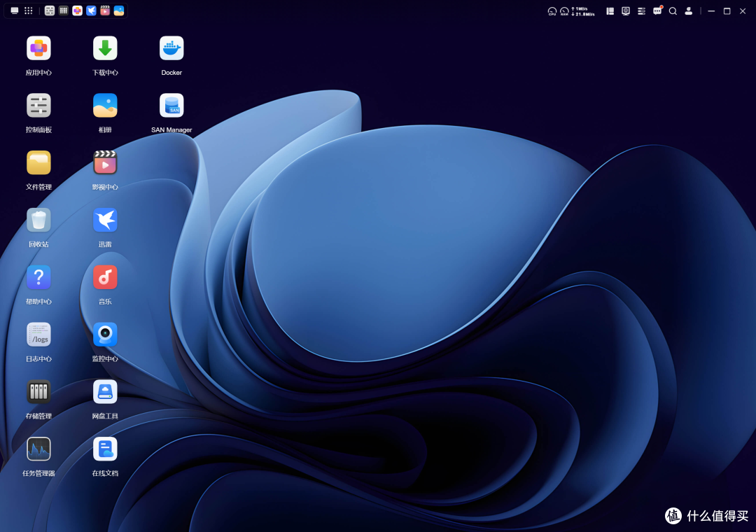Viewport: 756px width, 532px height.
Task: Click the control panel icon in top dock
Action: click(50, 10)
